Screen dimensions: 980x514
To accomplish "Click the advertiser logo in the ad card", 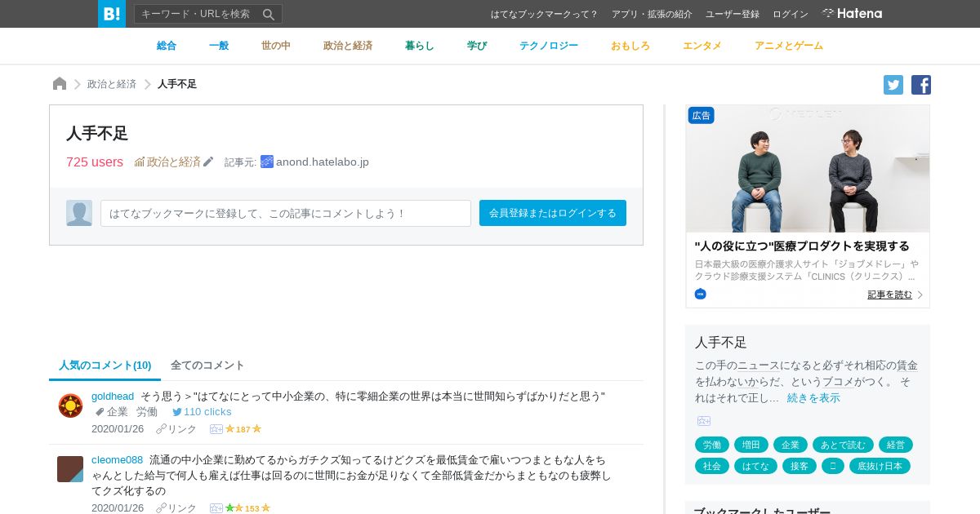I will pos(701,294).
